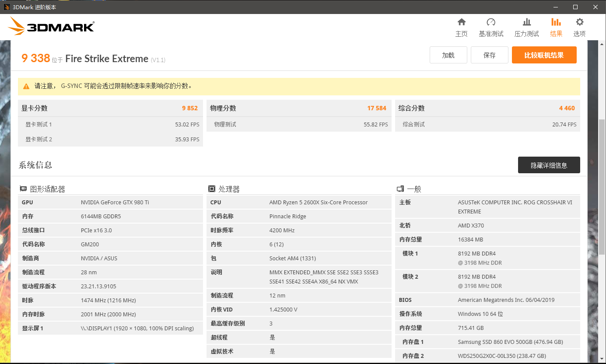606x364 pixels.
Task: Click the 系统信息 section heading
Action: click(x=35, y=165)
